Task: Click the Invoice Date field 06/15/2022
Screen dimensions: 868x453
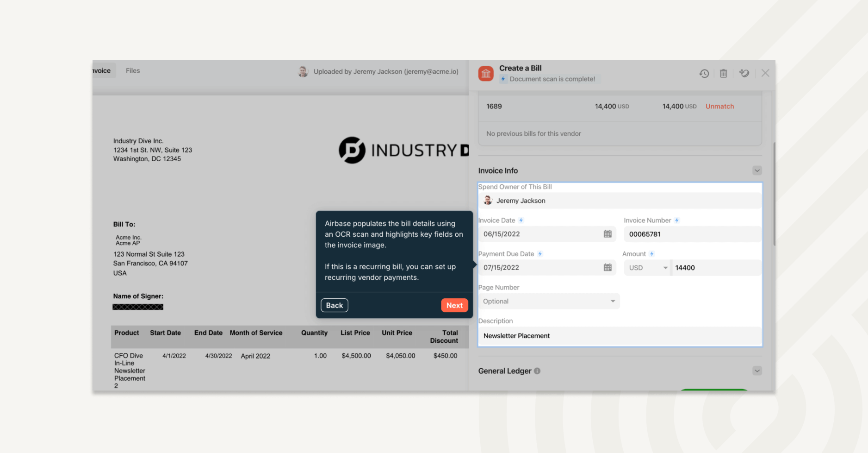Action: pos(547,234)
